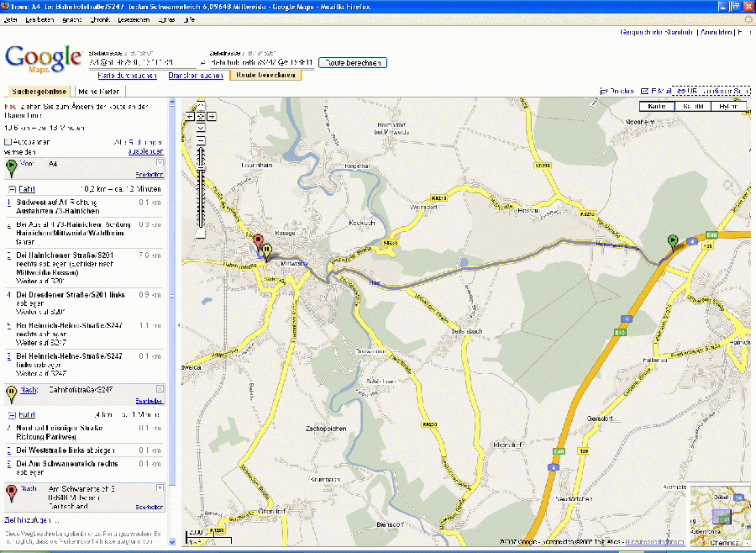Click the center button of the pan control
The height and width of the screenshot is (553, 756).
201,116
